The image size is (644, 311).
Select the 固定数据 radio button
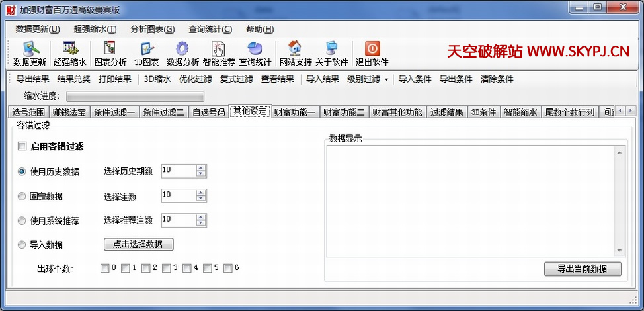tap(22, 196)
